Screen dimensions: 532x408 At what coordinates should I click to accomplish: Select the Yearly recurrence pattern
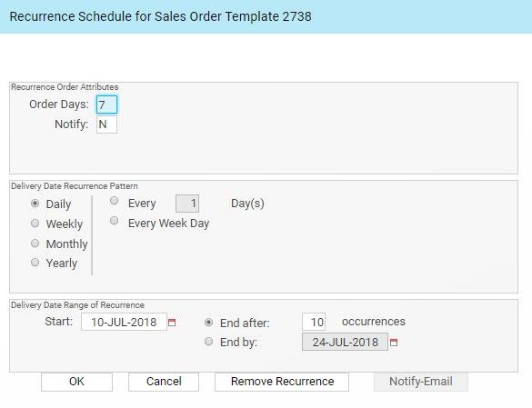pos(35,263)
